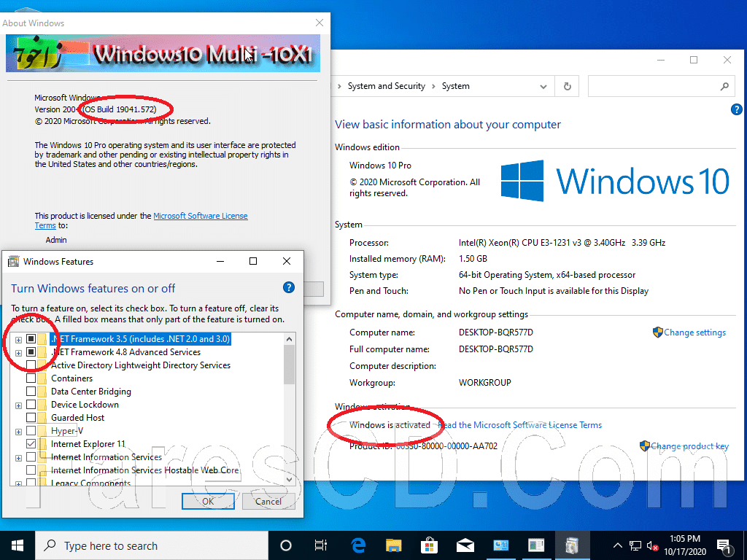Show hidden system tray icons

click(x=617, y=545)
